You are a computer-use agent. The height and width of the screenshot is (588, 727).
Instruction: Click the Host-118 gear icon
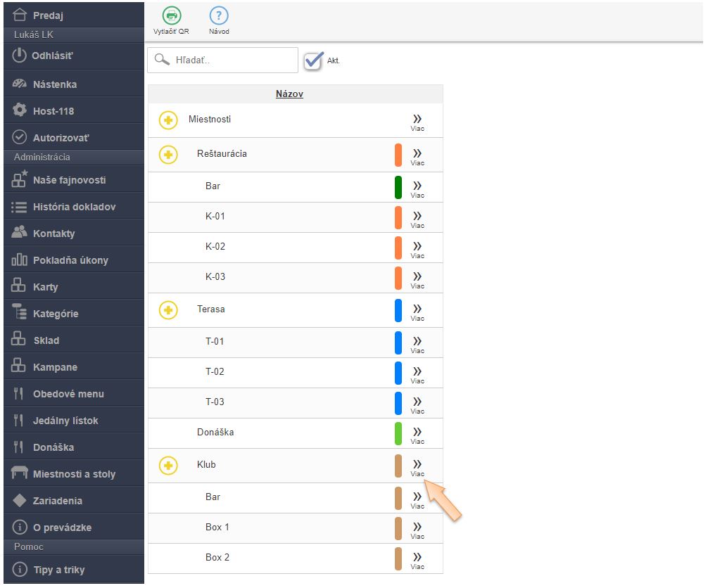pyautogui.click(x=20, y=111)
